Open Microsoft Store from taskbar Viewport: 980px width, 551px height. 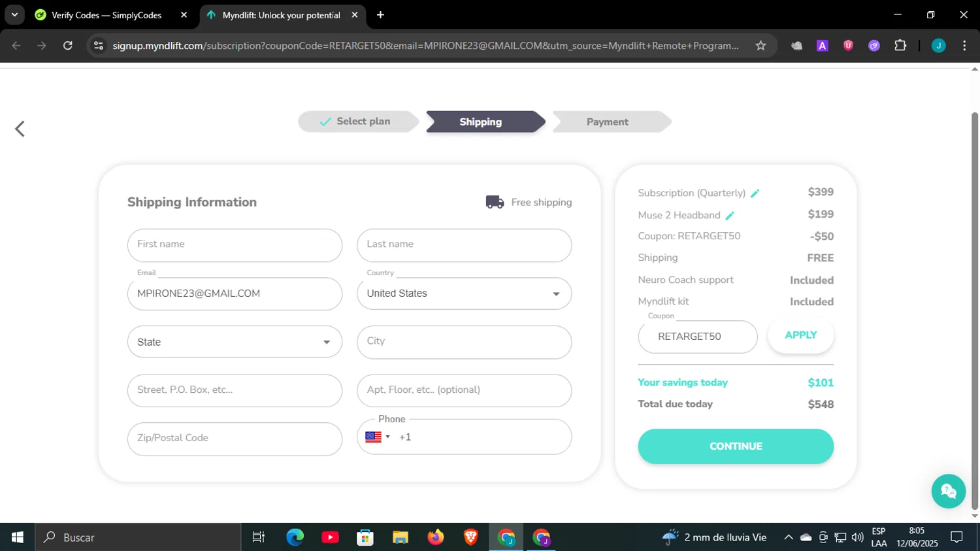(x=365, y=537)
